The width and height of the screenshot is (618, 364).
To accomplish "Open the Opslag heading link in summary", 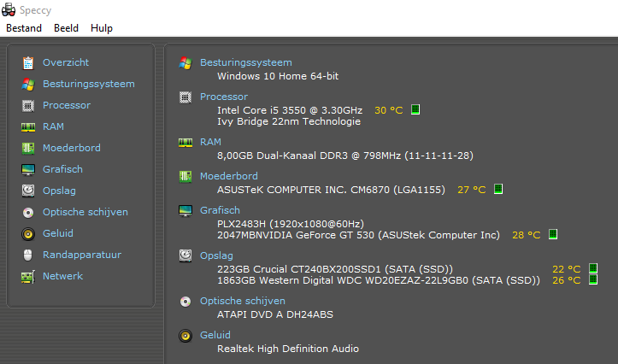I will point(216,255).
